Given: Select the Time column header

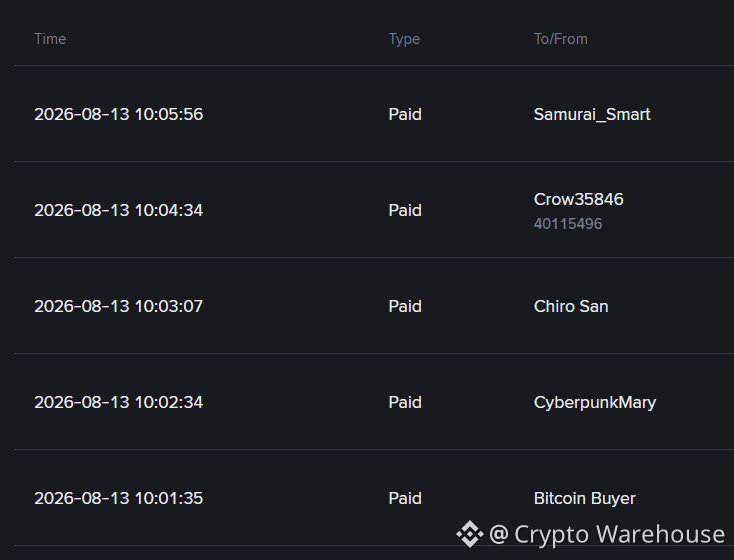Looking at the screenshot, I should [50, 39].
